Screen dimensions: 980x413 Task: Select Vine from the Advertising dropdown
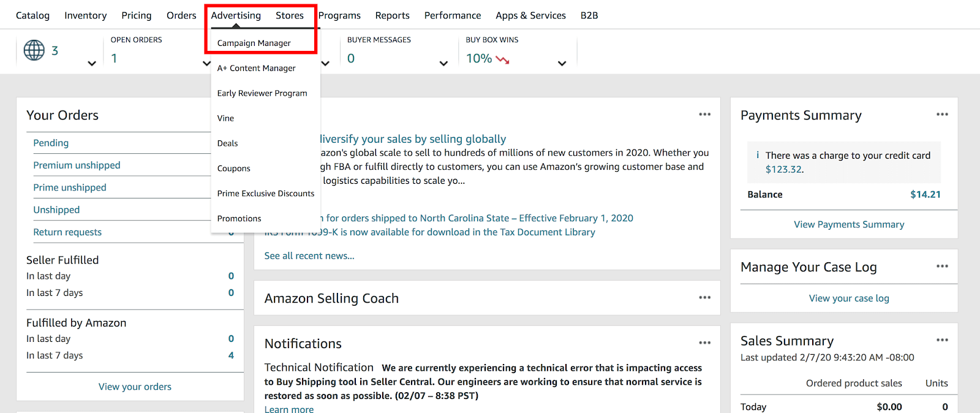coord(225,118)
